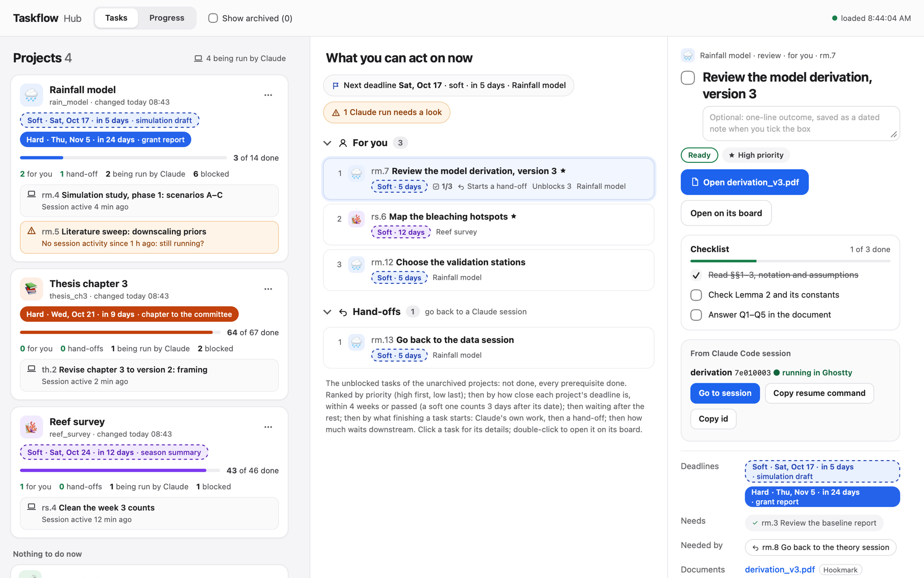Click the Rainfall model cloud icon in Projects
This screenshot has height=578, width=924.
[x=31, y=95]
